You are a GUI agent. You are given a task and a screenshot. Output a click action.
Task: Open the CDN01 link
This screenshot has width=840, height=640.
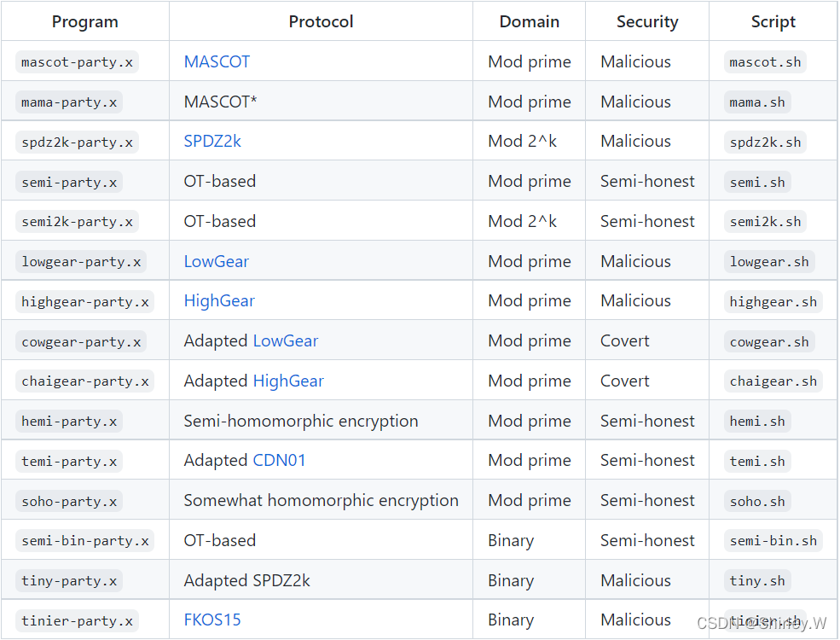279,460
